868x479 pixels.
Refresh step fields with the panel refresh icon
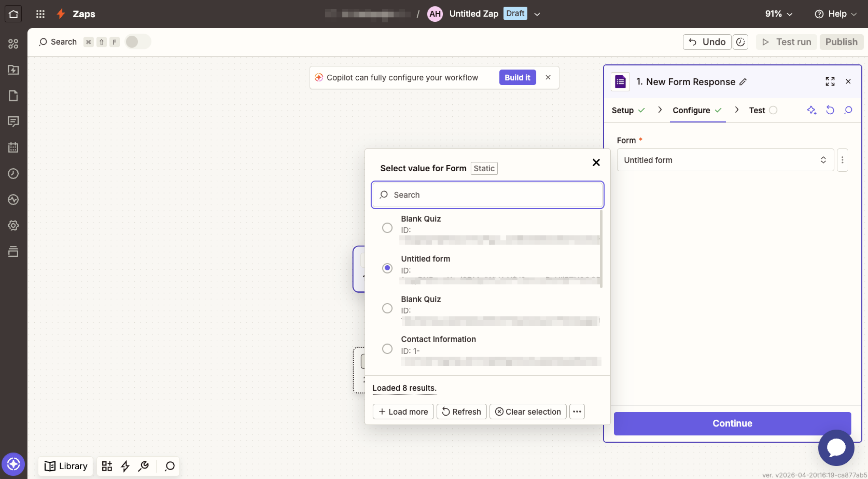click(830, 110)
